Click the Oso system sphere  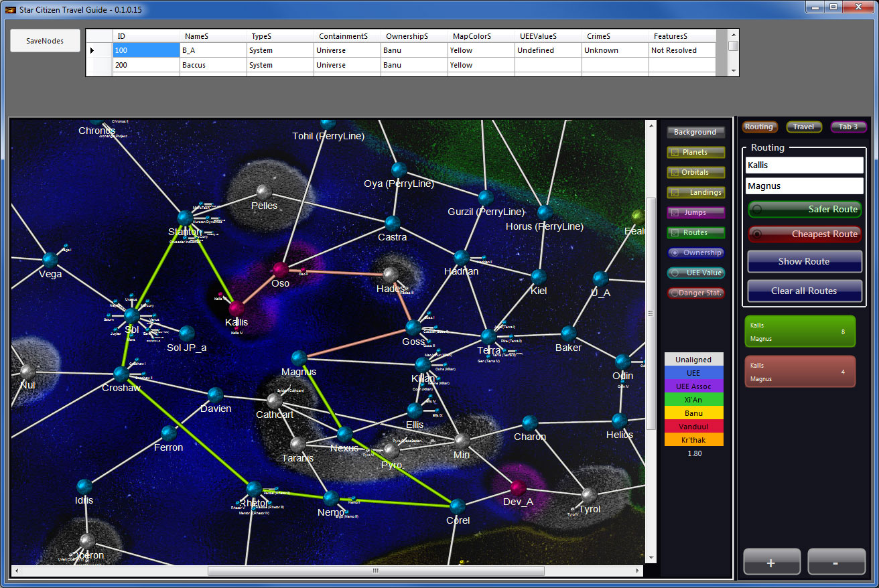coord(280,269)
